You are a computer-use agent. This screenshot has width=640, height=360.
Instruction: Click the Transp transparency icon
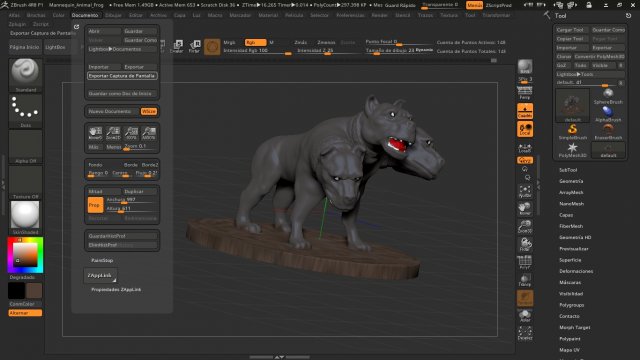click(525, 280)
